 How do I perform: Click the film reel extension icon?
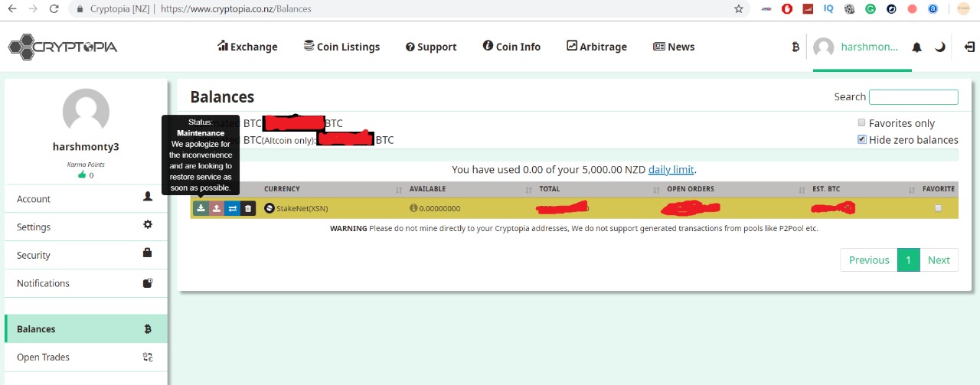pyautogui.click(x=849, y=9)
